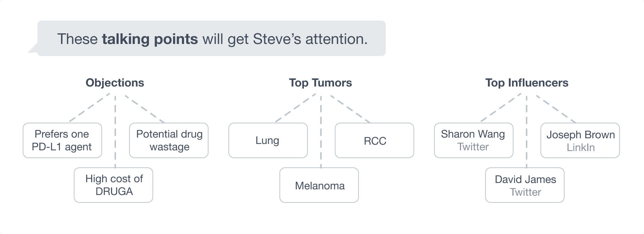Click "PD-L1 agent" text in the first objection
The width and height of the screenshot is (644, 234).
point(62,147)
